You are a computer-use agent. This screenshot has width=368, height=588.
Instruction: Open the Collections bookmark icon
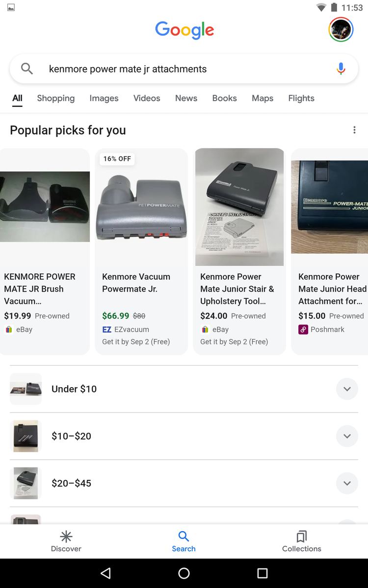pyautogui.click(x=302, y=536)
